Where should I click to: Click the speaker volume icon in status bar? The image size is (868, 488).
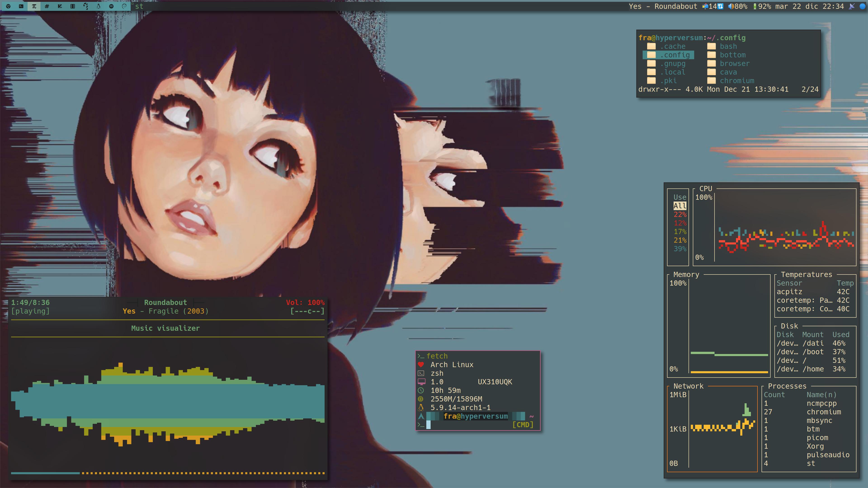[731, 6]
